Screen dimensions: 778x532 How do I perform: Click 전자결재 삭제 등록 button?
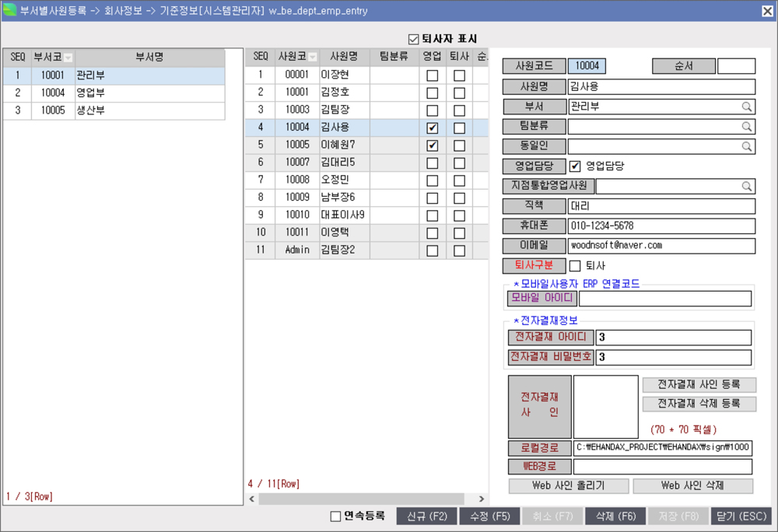pyautogui.click(x=699, y=404)
